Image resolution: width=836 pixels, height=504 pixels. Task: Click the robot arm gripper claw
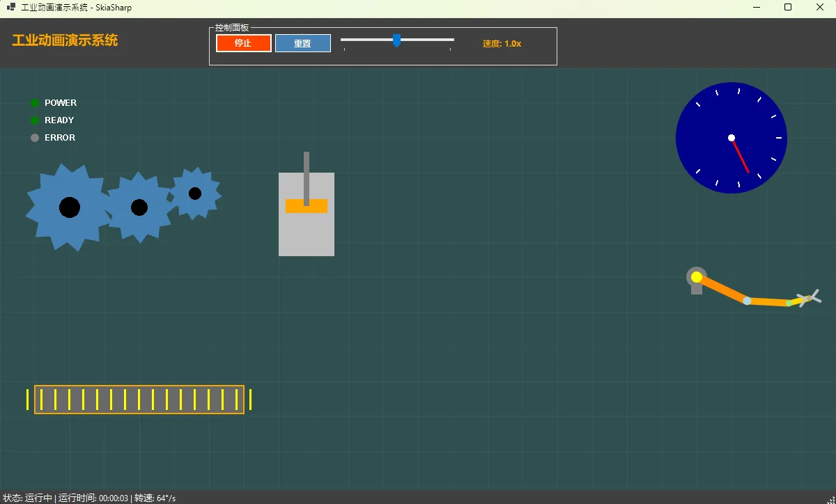click(x=810, y=298)
